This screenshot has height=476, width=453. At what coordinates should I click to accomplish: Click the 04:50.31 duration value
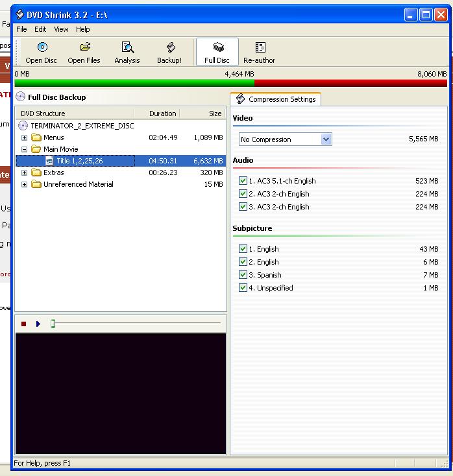(163, 161)
